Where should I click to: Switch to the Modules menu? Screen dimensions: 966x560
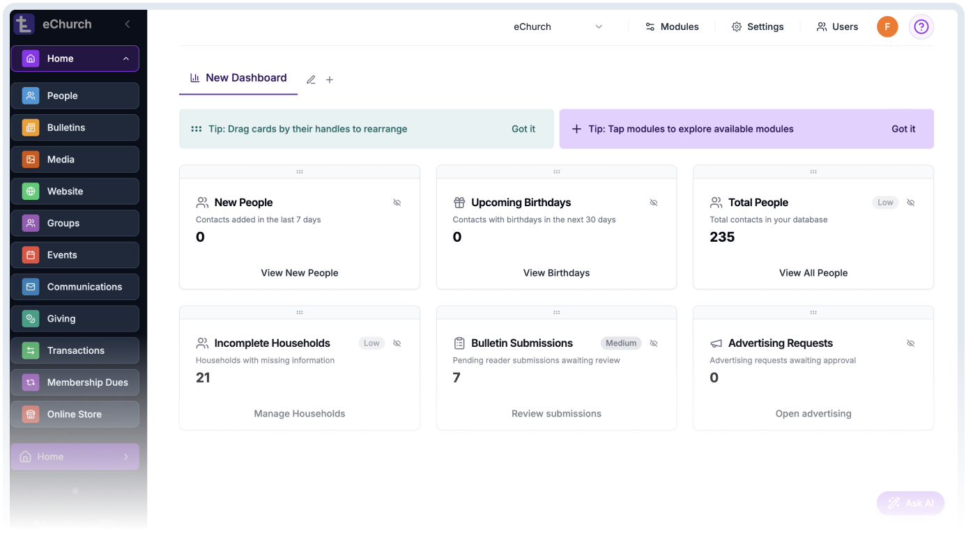(x=672, y=26)
